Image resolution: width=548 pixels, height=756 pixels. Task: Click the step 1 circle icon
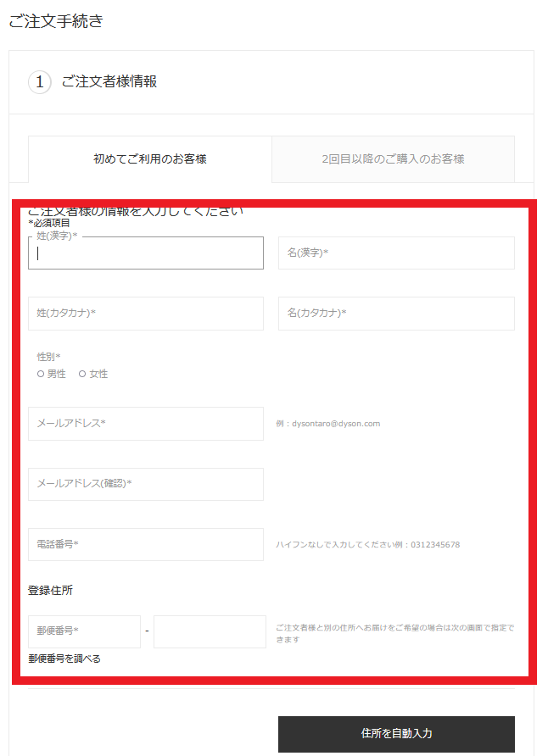[40, 82]
